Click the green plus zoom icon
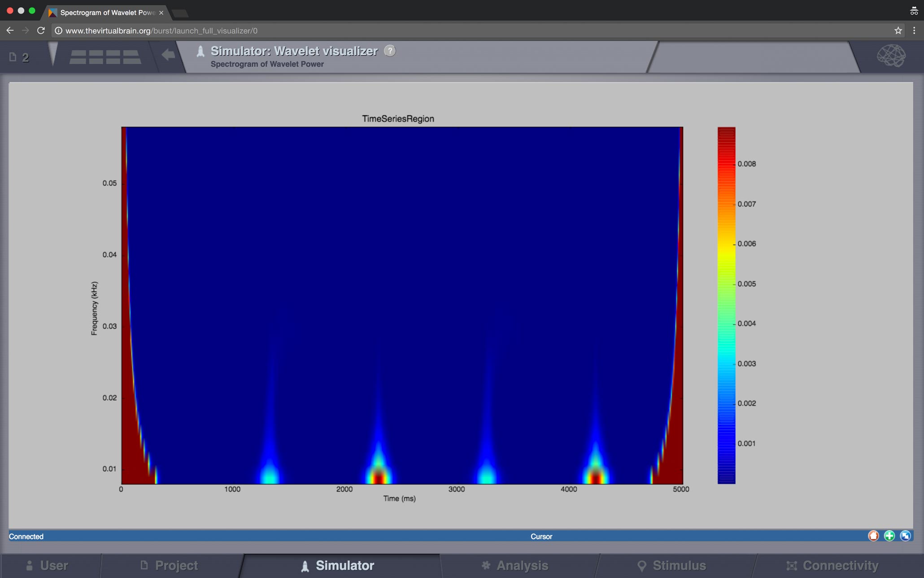 (889, 536)
